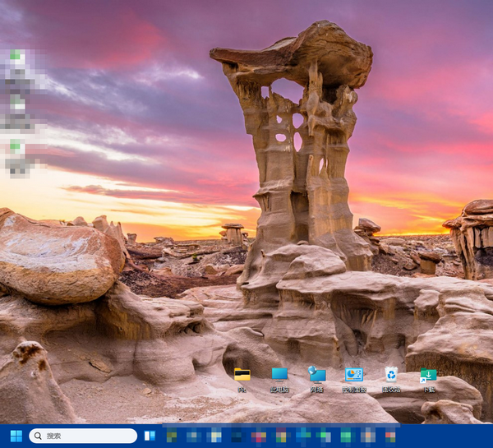
Task: Select the 网络 (Network) desktop icon
Action: tap(316, 375)
